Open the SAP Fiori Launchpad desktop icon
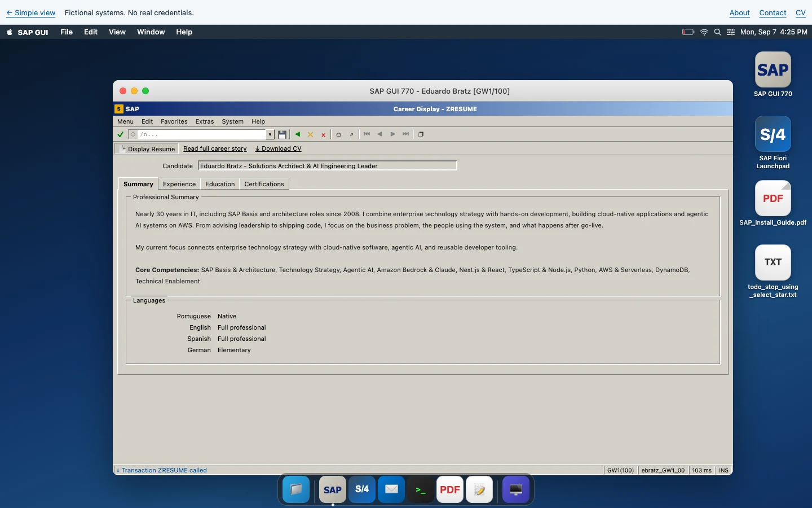 pos(773,142)
